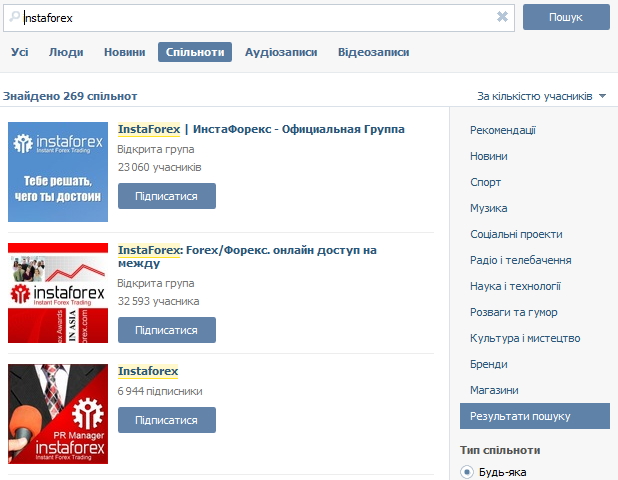The image size is (618, 480).
Task: Subscribe to the 23 060 учасників group
Action: click(x=167, y=196)
